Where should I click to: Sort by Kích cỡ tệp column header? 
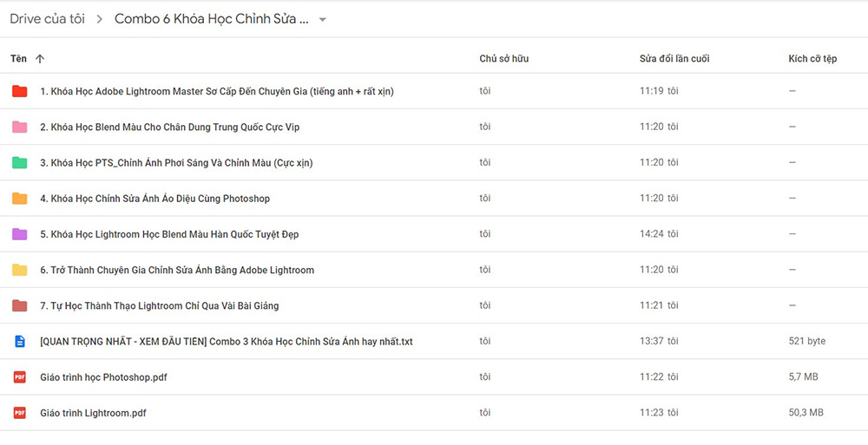pyautogui.click(x=812, y=59)
